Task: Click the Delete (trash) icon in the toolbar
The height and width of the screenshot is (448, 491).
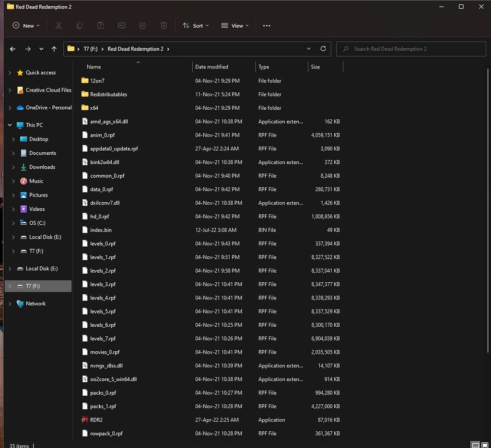Action: [x=164, y=25]
